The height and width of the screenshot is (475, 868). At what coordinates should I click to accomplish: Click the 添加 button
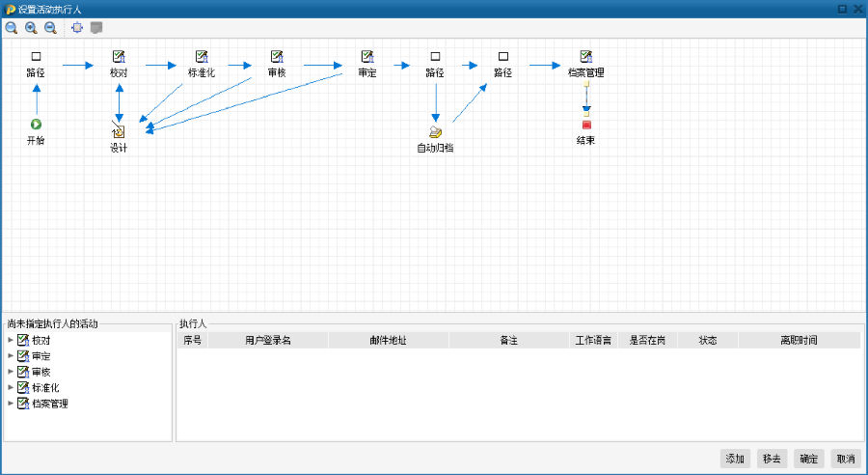click(x=735, y=459)
